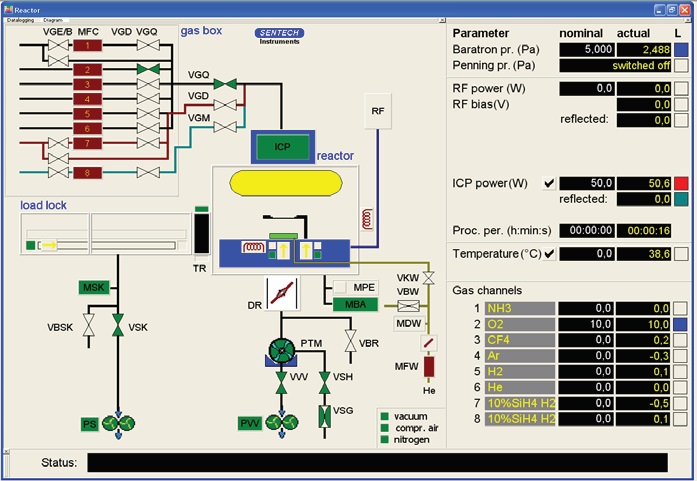Click mass flow controller 5
The image size is (697, 481).
click(x=88, y=114)
